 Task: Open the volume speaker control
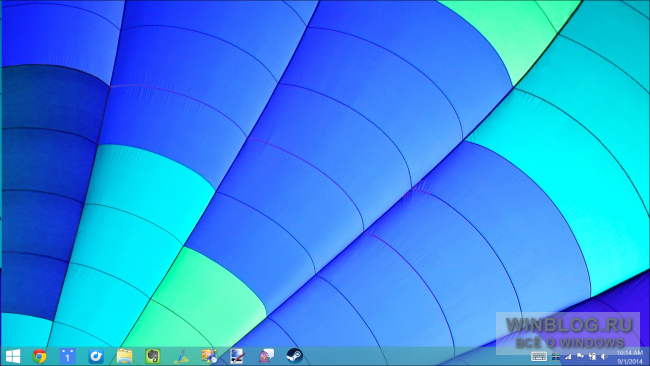[x=604, y=356]
